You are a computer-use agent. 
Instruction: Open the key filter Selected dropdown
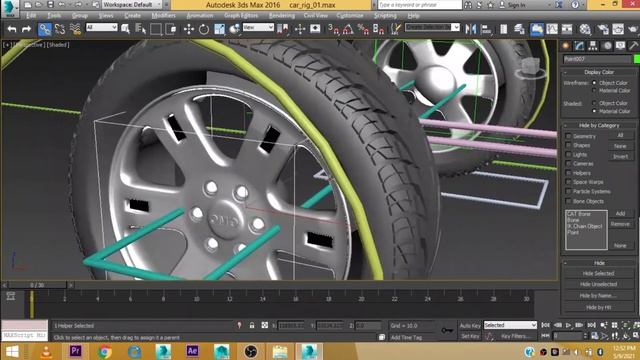tap(510, 325)
